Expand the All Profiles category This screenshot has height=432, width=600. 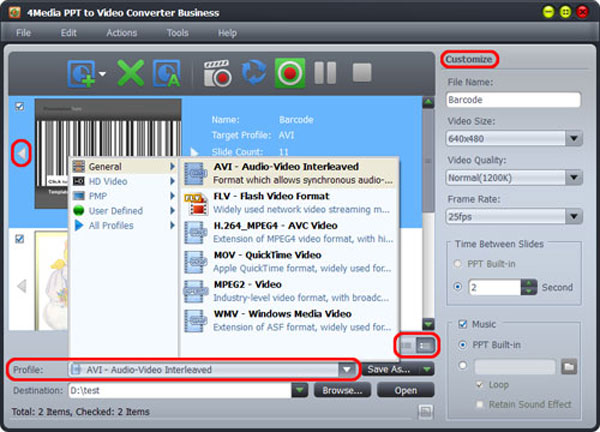[x=124, y=225]
